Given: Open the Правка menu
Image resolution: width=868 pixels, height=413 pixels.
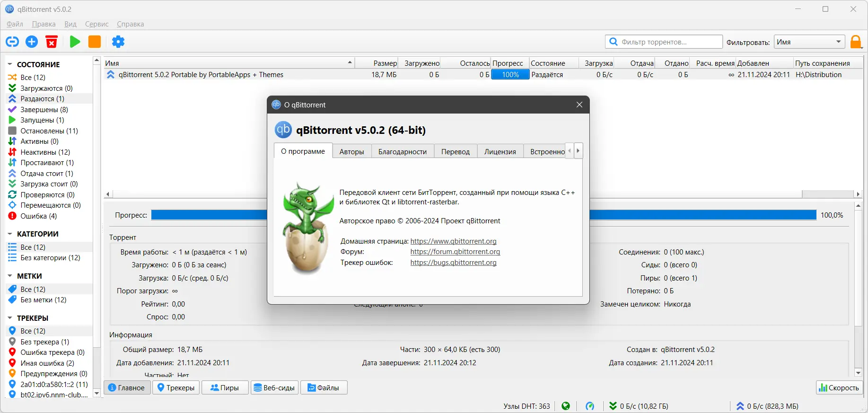Looking at the screenshot, I should [44, 24].
